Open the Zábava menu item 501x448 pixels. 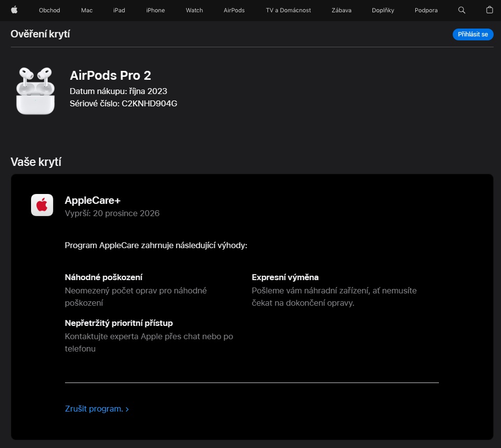[x=341, y=10]
